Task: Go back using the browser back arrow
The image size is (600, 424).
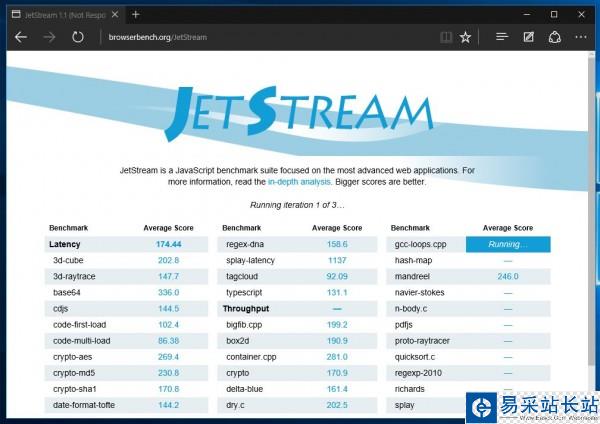Action: [21, 37]
